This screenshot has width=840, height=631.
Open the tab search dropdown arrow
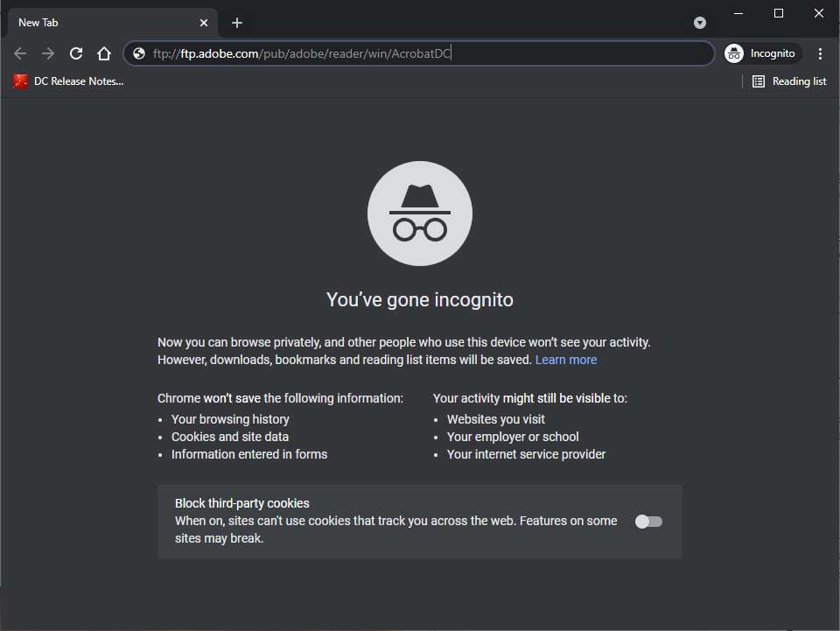coord(700,23)
